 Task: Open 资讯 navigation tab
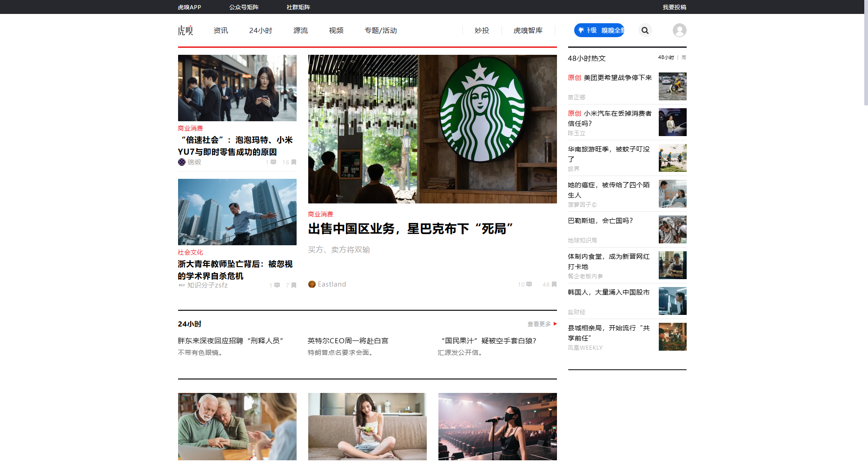pos(221,30)
